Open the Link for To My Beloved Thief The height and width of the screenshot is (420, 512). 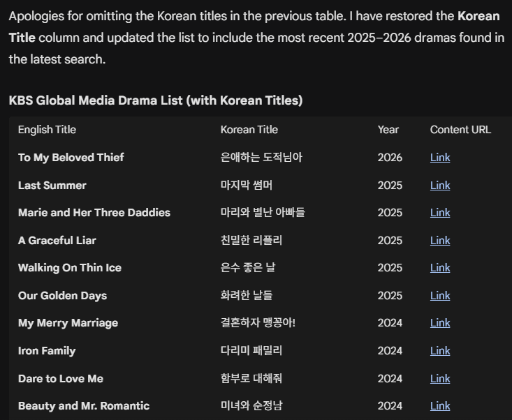click(x=440, y=158)
